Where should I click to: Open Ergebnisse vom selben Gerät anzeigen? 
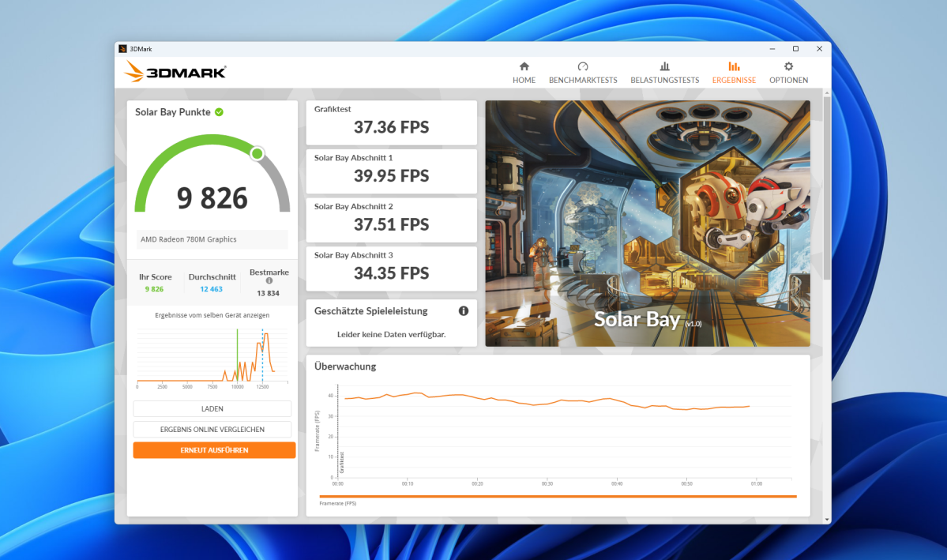212,314
